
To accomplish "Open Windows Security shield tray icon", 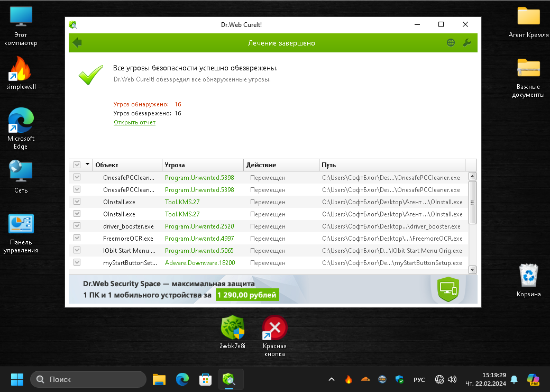I will click(399, 379).
